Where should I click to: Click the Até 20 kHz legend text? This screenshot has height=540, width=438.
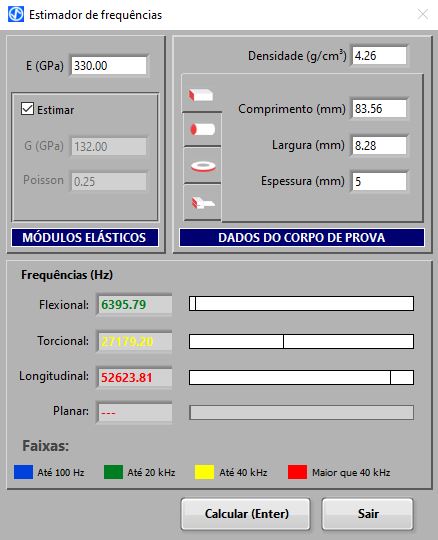pyautogui.click(x=151, y=472)
